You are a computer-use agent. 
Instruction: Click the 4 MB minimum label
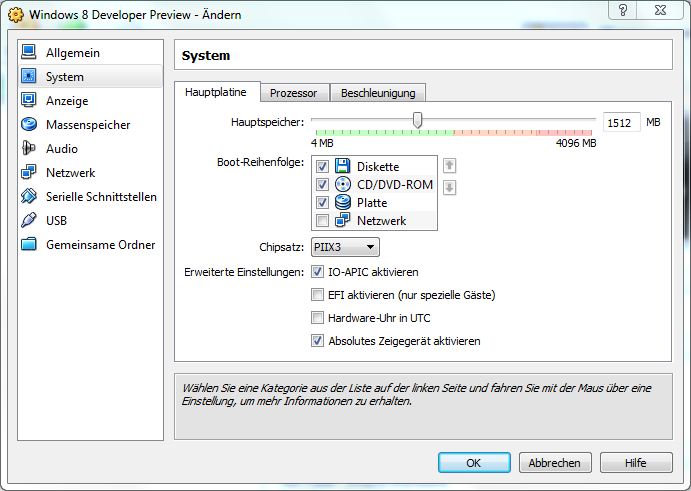(322, 143)
